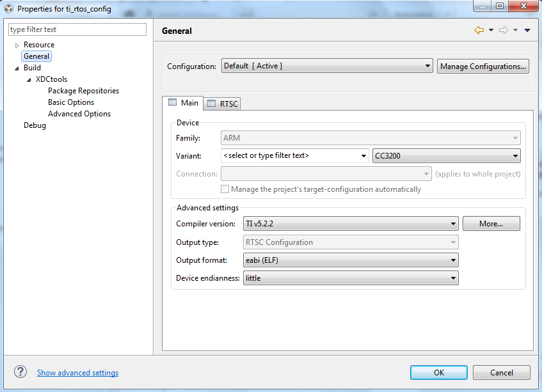Click the Manage Configurations button
This screenshot has width=542, height=392.
click(x=483, y=67)
